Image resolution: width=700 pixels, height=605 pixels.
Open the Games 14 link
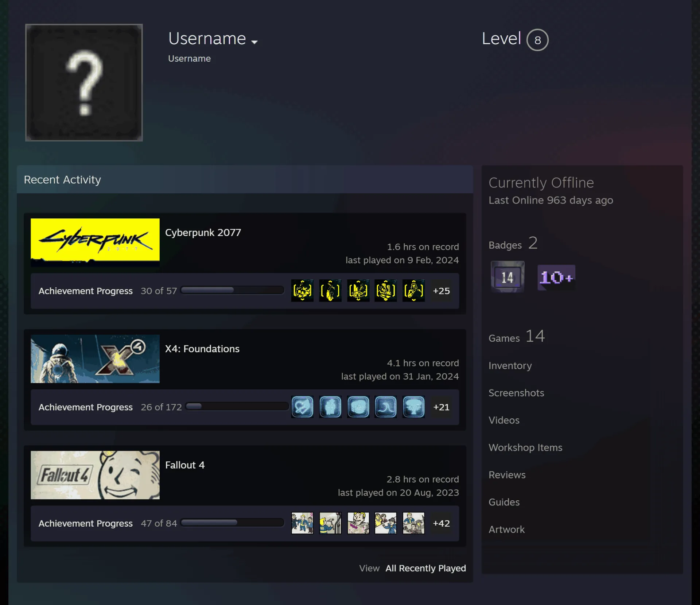(x=517, y=336)
